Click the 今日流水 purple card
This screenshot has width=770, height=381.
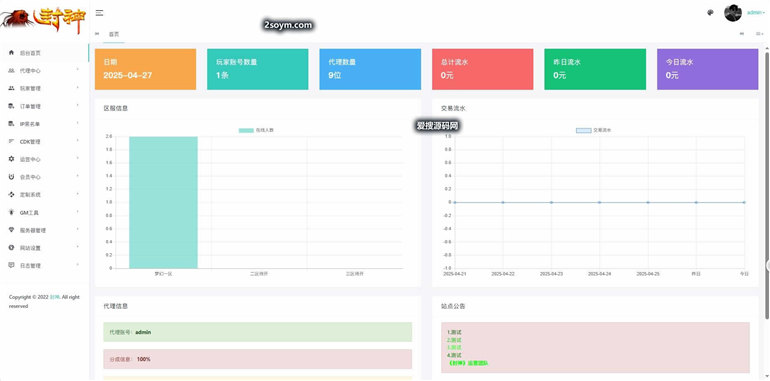[708, 69]
